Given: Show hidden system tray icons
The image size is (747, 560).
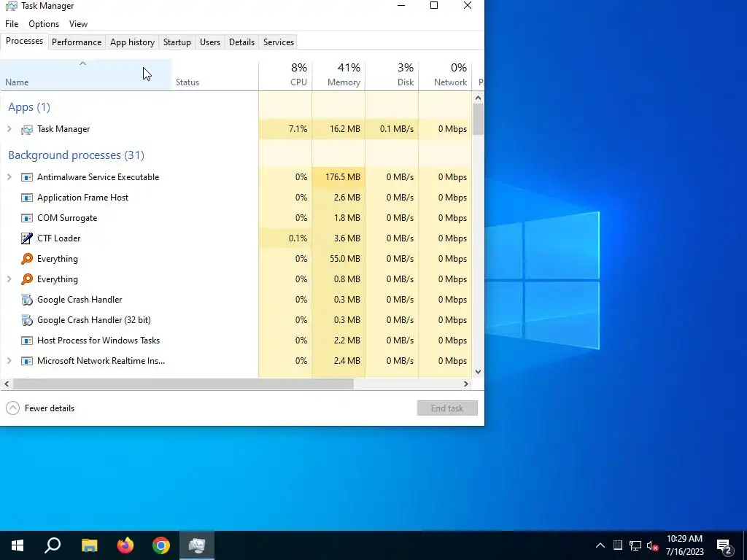Looking at the screenshot, I should coord(600,545).
